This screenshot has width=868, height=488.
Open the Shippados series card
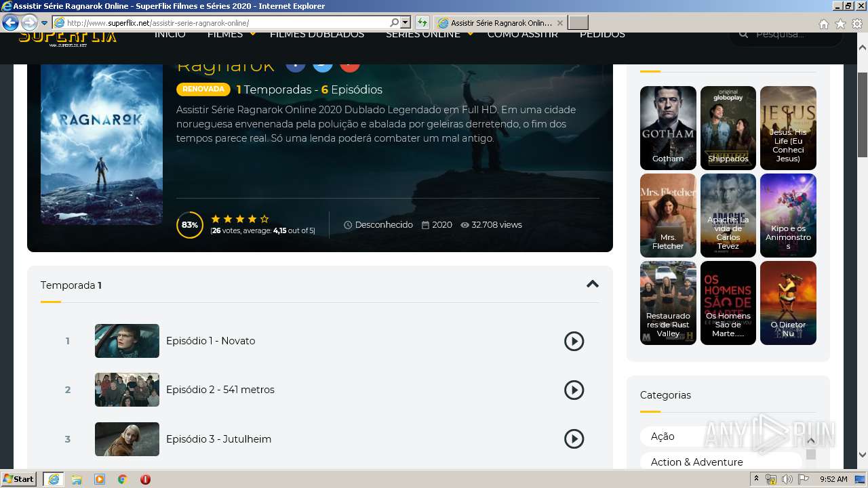coord(728,128)
